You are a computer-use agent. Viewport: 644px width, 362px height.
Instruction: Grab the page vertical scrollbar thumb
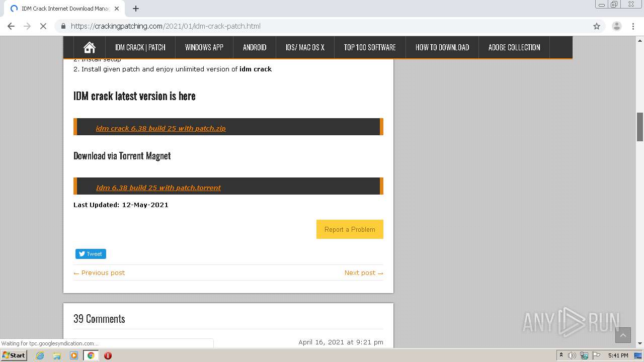pos(640,127)
